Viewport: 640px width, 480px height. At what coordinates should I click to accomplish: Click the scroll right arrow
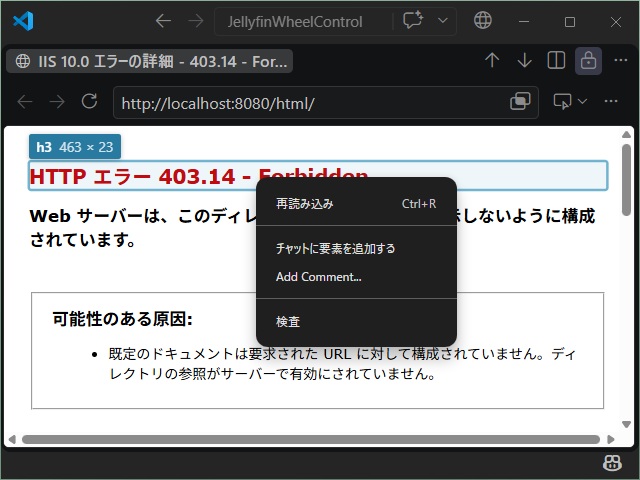click(x=611, y=439)
